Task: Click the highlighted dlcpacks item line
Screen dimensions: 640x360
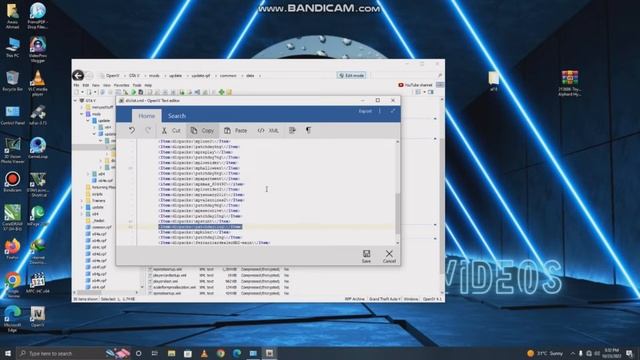Action: (200, 227)
